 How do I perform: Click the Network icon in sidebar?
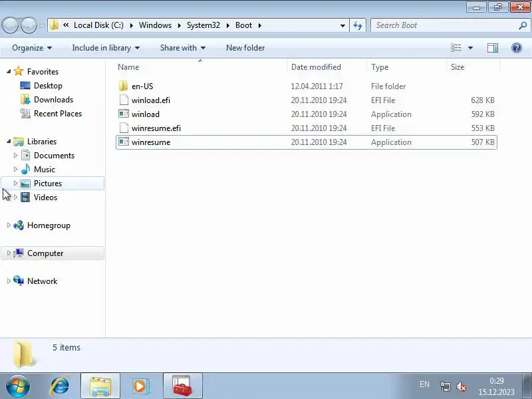tap(19, 281)
